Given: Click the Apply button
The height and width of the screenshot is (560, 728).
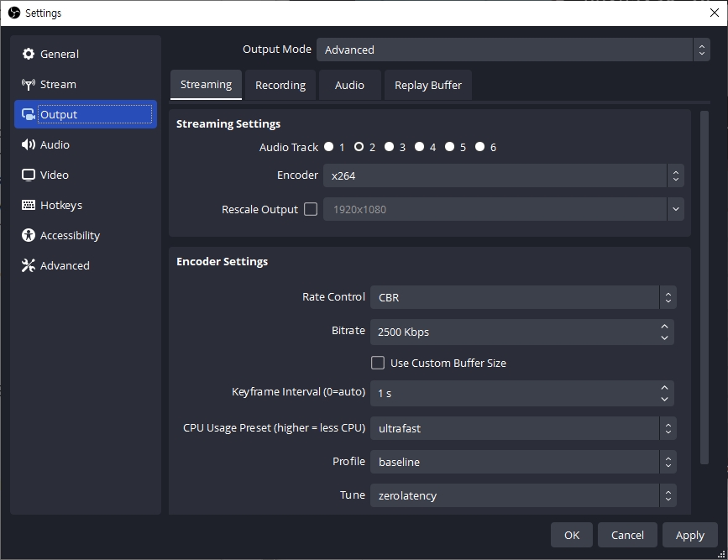Looking at the screenshot, I should [689, 535].
